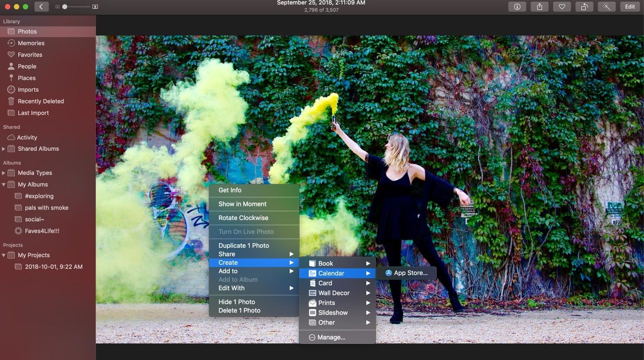Click the Rotate toolbar icon
The image size is (644, 360).
click(x=584, y=7)
